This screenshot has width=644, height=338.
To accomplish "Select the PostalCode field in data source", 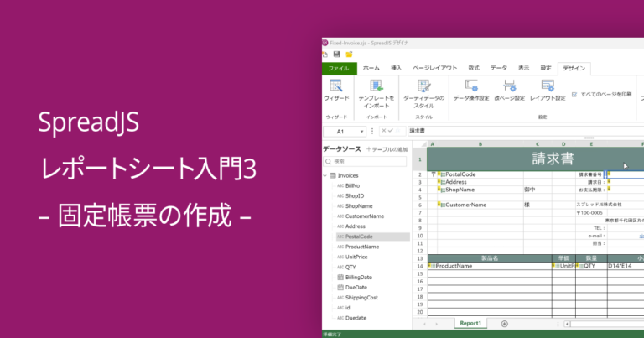I will (x=373, y=237).
